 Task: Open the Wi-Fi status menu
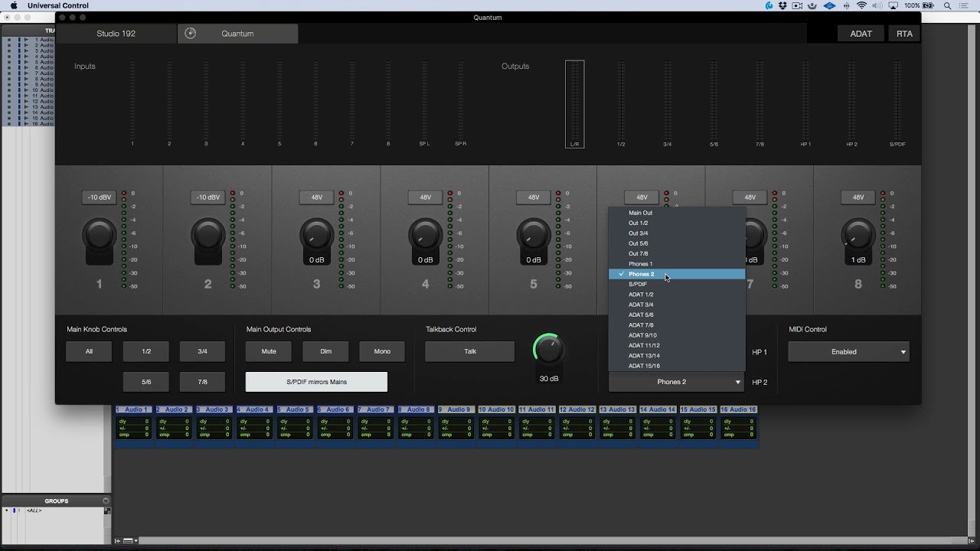(x=861, y=5)
